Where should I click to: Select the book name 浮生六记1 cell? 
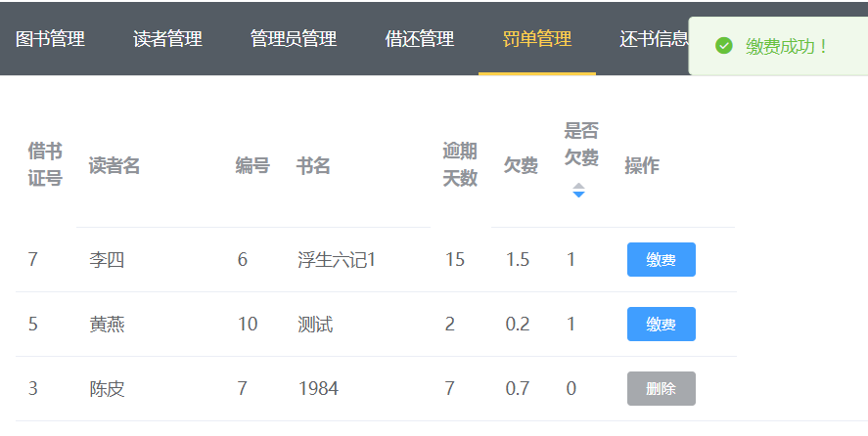pos(337,260)
